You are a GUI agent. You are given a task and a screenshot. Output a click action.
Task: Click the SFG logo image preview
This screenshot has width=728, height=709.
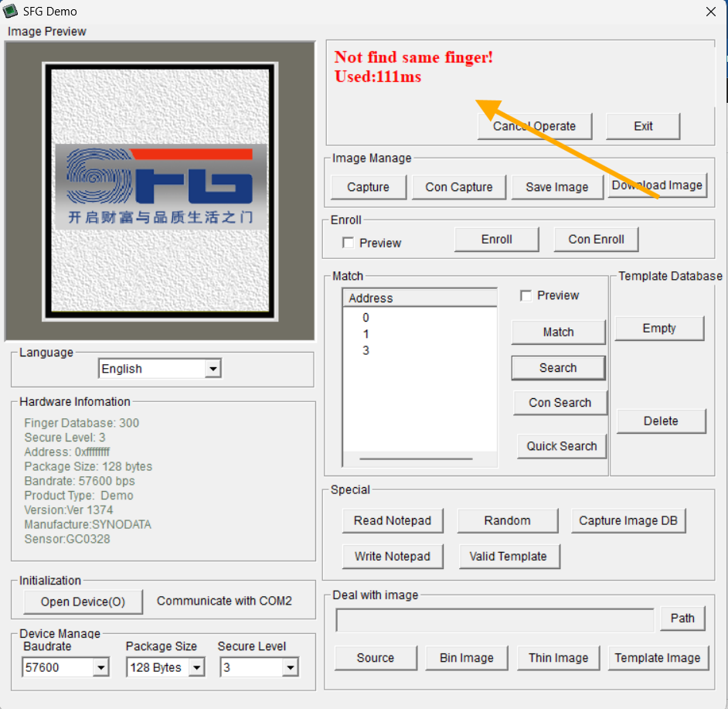pyautogui.click(x=160, y=191)
